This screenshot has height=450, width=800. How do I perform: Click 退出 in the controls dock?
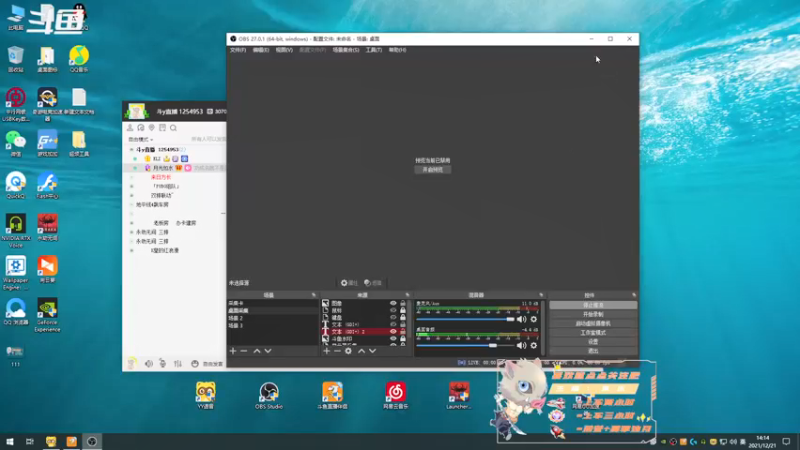point(593,351)
